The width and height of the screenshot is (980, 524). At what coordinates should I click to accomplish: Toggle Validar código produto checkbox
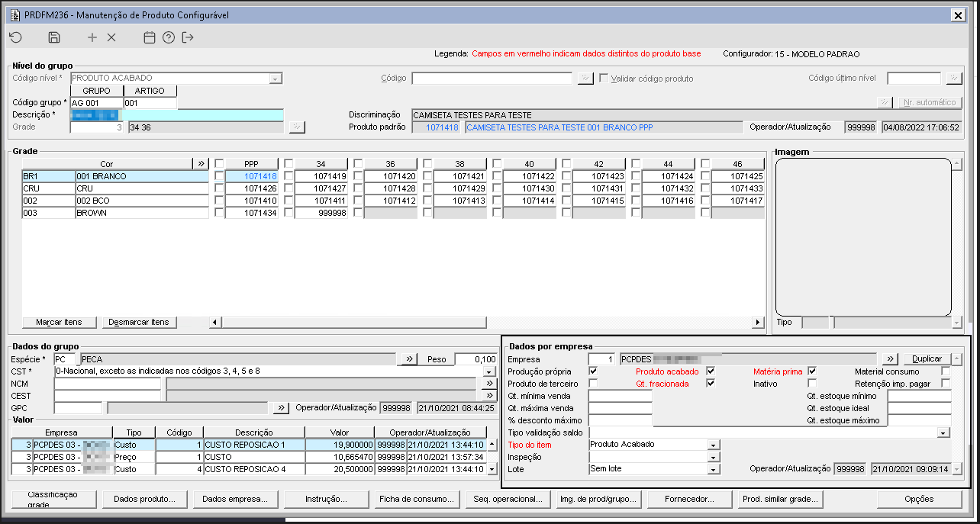(x=604, y=78)
